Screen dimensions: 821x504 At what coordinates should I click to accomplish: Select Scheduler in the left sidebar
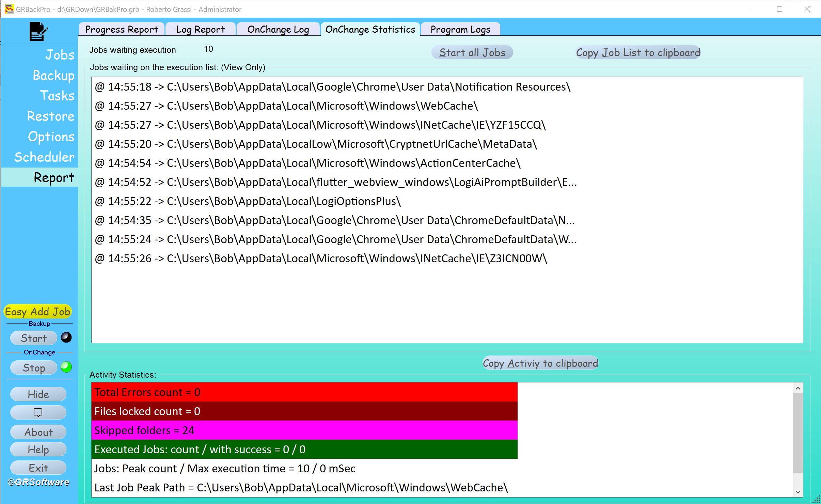[x=44, y=157]
